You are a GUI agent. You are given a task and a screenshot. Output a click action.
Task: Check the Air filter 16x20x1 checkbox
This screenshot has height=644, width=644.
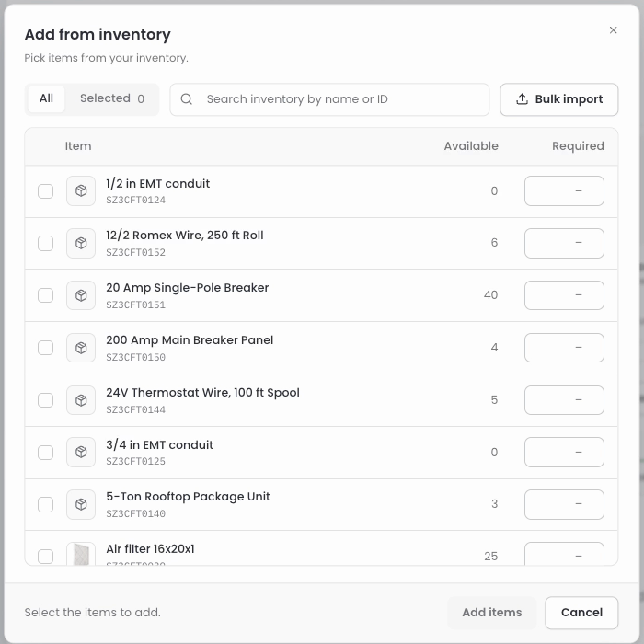click(46, 557)
